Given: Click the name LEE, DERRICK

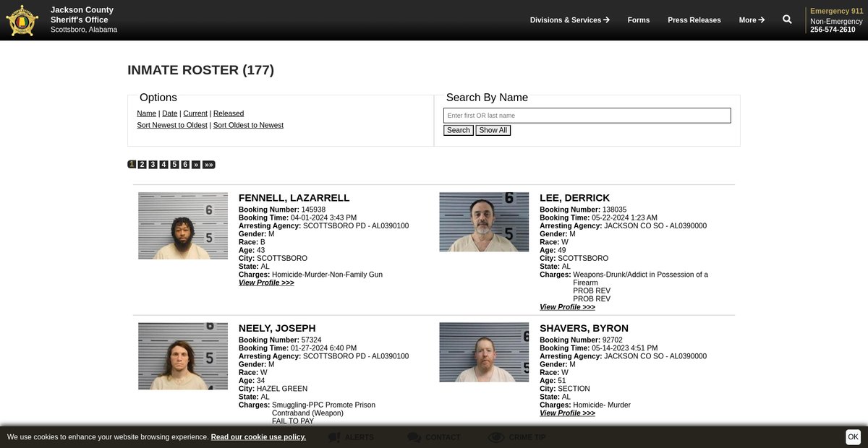Looking at the screenshot, I should 574,198.
